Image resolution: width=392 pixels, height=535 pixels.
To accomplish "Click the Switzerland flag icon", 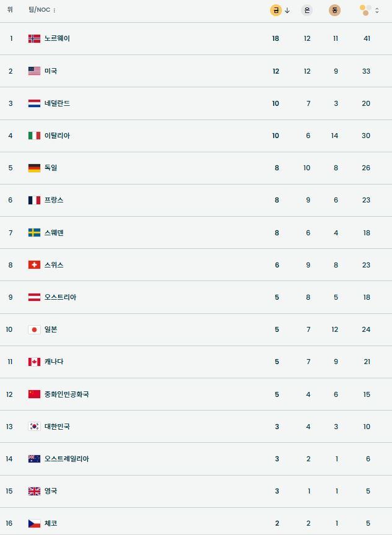I will click(34, 265).
